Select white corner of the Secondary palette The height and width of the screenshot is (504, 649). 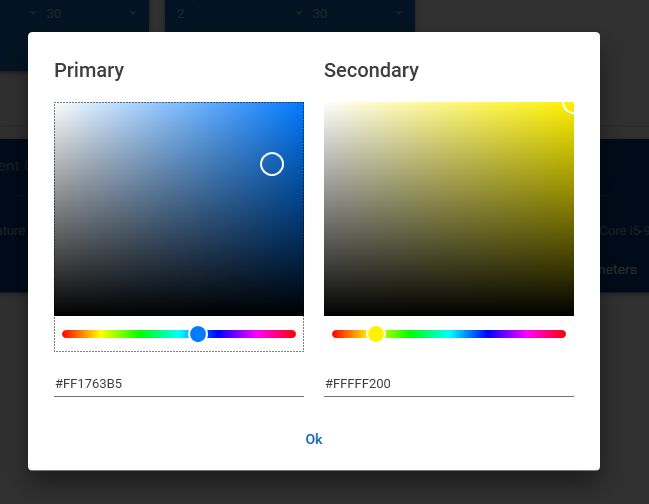(327, 105)
